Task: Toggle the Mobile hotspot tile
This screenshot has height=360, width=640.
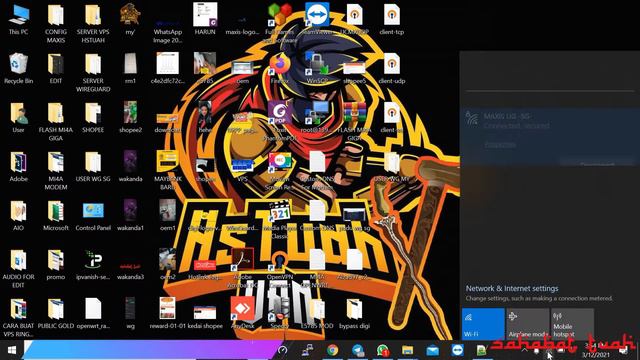Action: [x=572, y=323]
